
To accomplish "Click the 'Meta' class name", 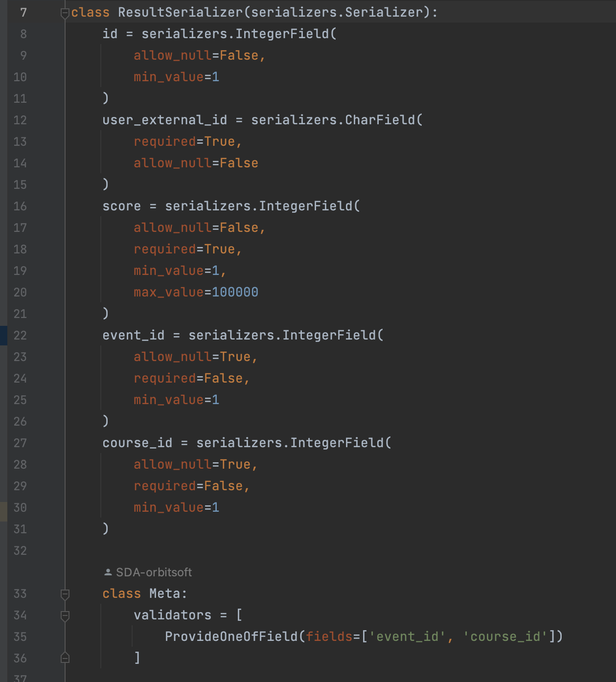I will coord(165,594).
